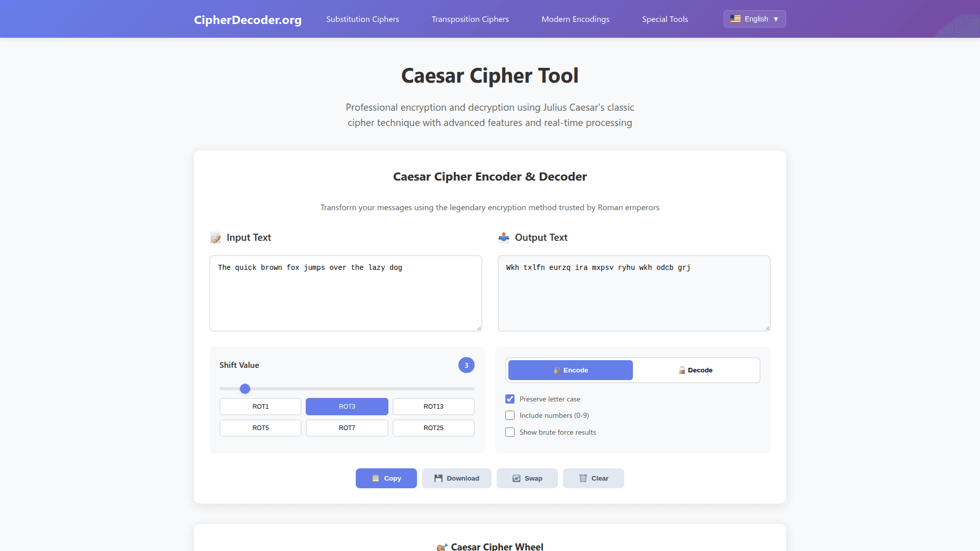Open the Substitution Ciphers menu

(x=362, y=19)
